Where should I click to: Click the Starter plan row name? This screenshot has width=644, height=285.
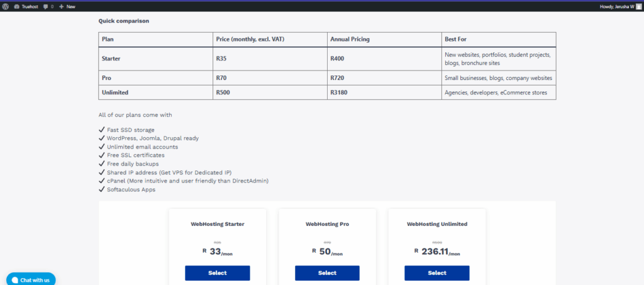(111, 59)
